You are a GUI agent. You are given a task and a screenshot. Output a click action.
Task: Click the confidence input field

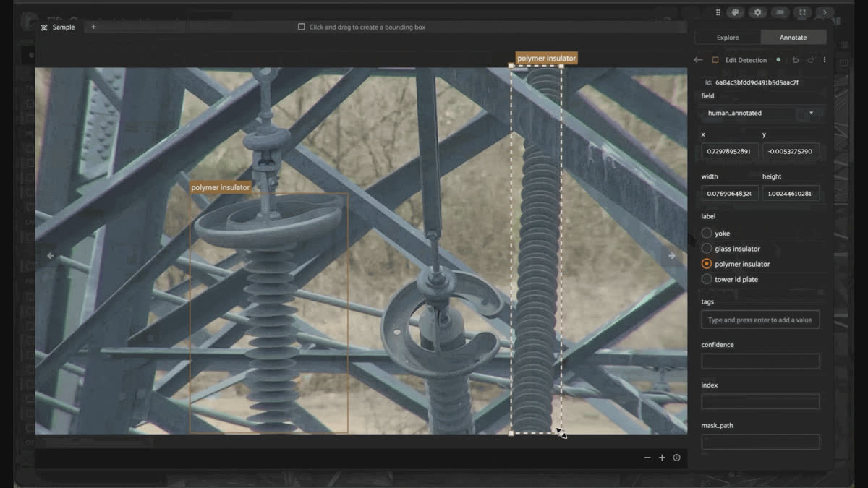coord(760,361)
